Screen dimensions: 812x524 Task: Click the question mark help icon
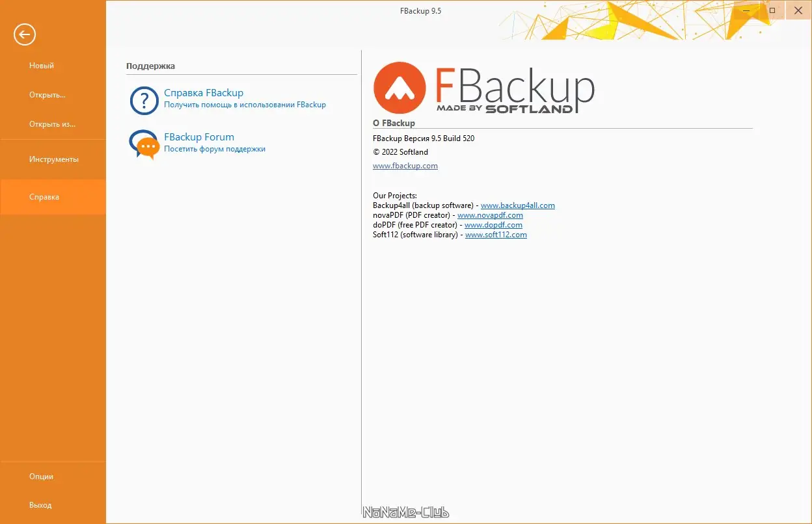pyautogui.click(x=144, y=100)
